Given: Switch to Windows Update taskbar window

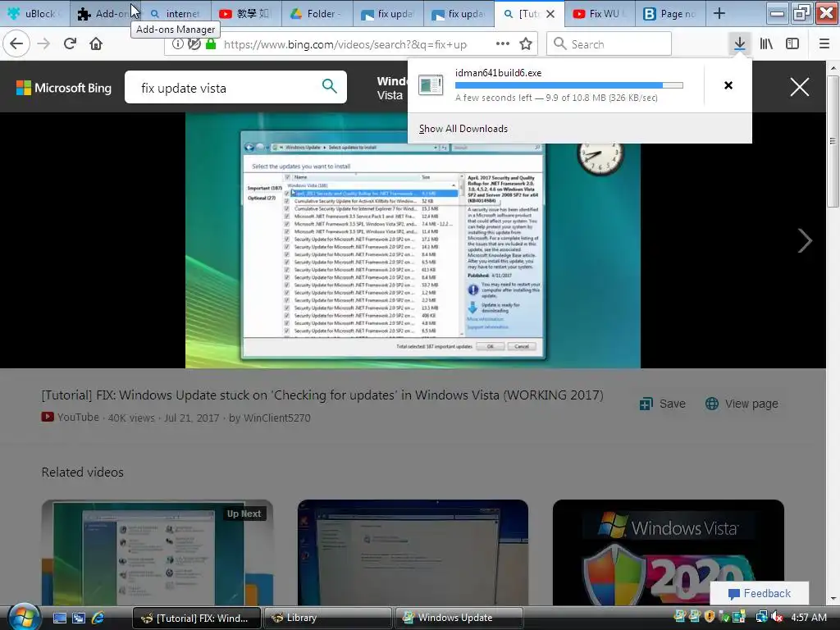Looking at the screenshot, I should 459,618.
